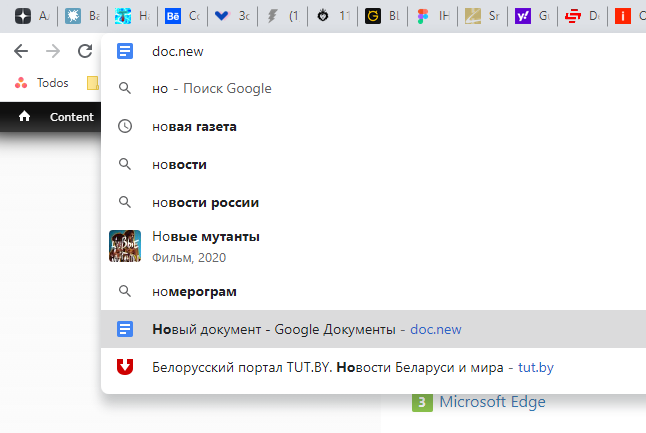The width and height of the screenshot is (646, 433).
Task: Open the Microsoft Edge link on page
Action: [492, 402]
